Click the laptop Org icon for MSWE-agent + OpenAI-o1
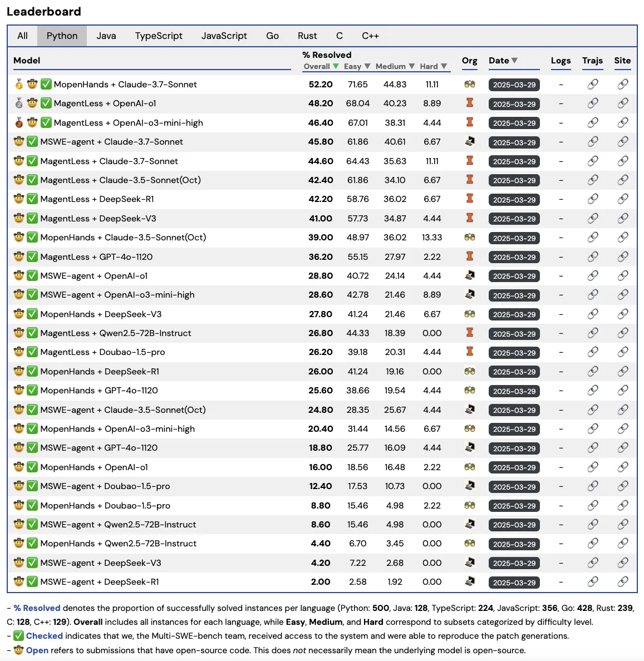Viewport: 644px width, 661px height. 470,275
